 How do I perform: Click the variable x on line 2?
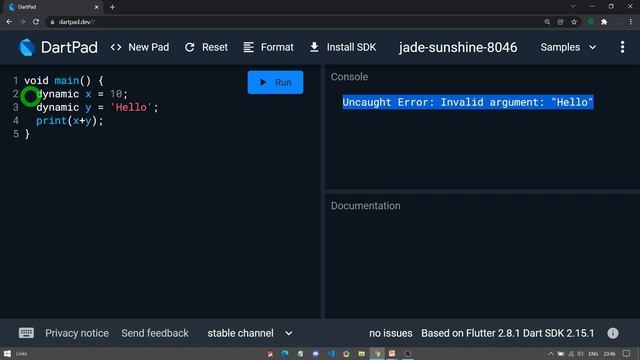pos(88,94)
